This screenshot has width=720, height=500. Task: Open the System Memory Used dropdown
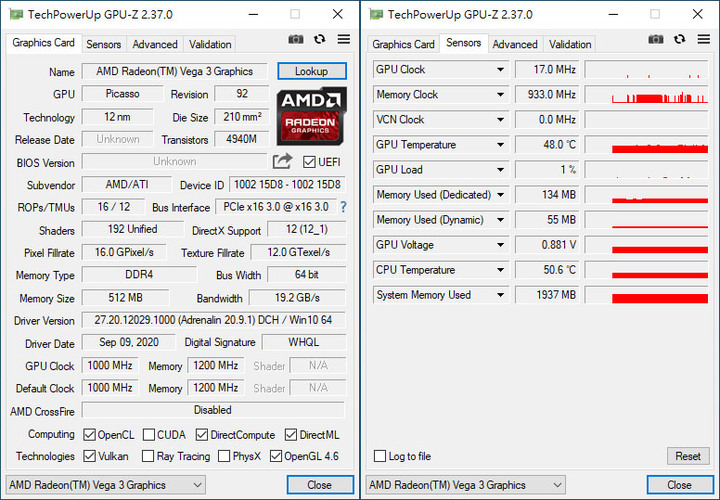(x=501, y=295)
